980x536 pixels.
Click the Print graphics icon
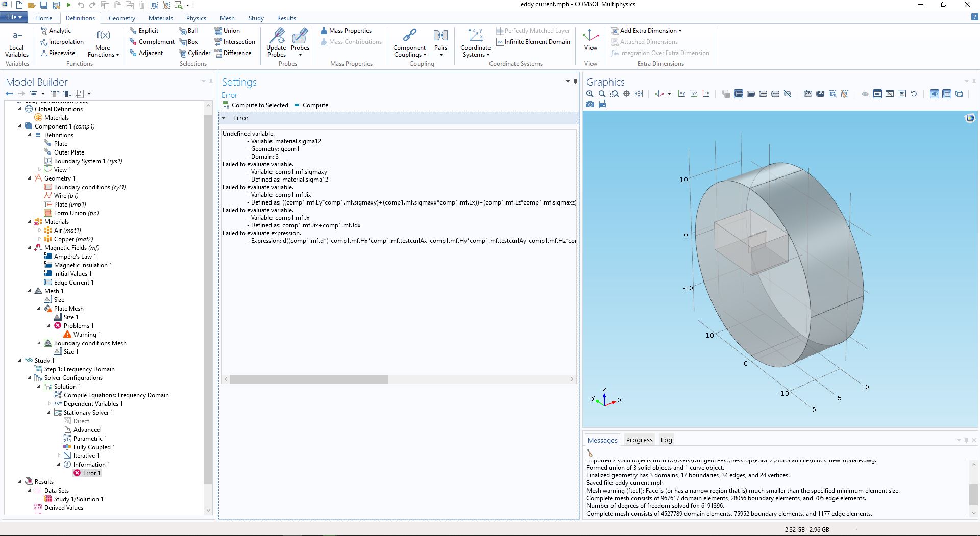click(x=602, y=104)
